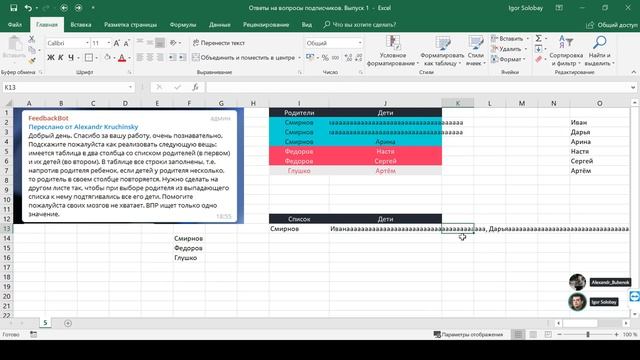Click the Name Box showing K13
The width and height of the screenshot is (640, 360).
click(68, 87)
